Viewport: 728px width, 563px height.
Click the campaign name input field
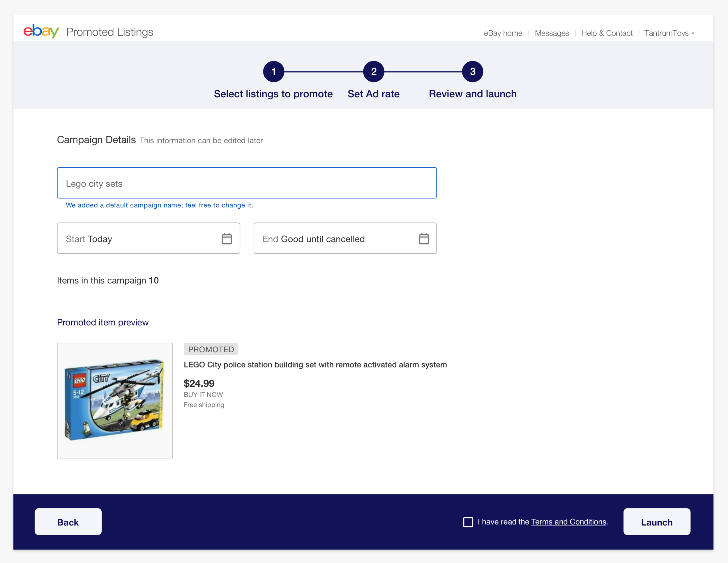point(247,183)
